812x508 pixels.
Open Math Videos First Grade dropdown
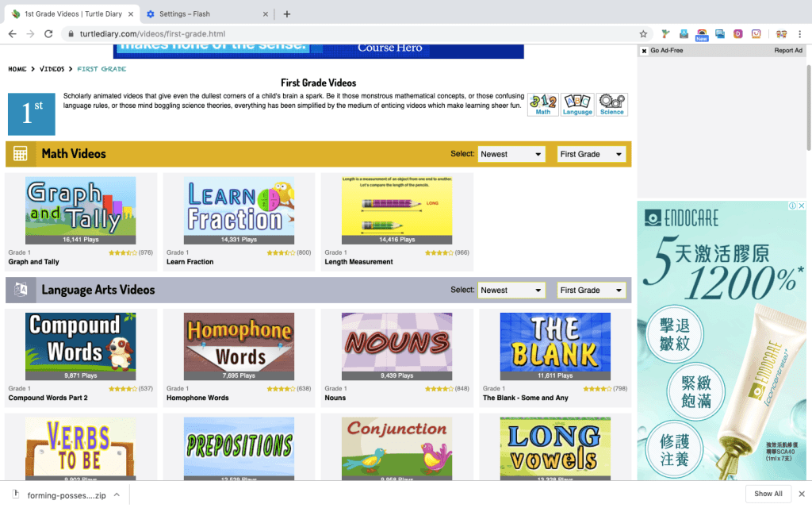point(591,154)
